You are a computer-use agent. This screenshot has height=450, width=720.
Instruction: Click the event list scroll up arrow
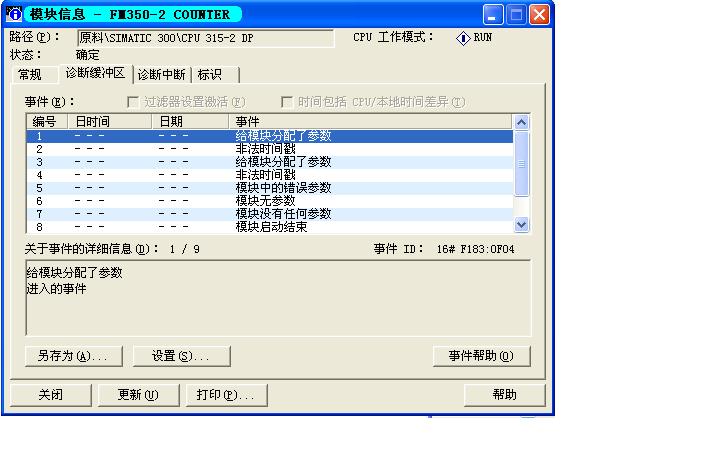click(x=521, y=123)
